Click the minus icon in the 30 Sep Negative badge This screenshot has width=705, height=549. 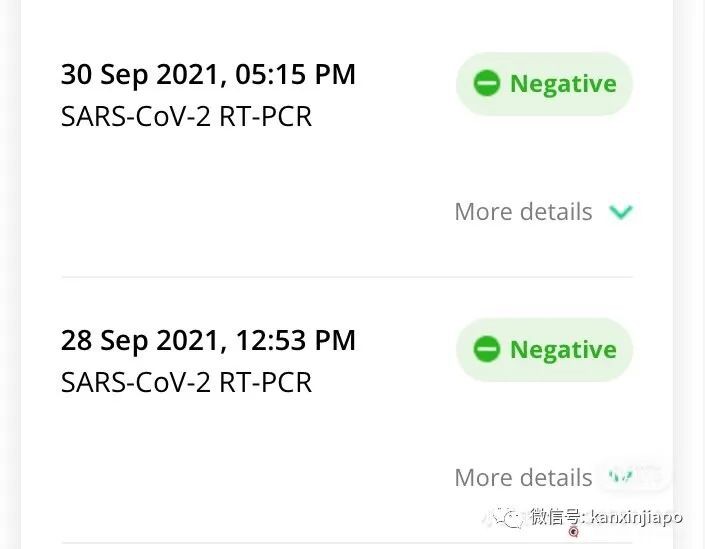pyautogui.click(x=486, y=84)
